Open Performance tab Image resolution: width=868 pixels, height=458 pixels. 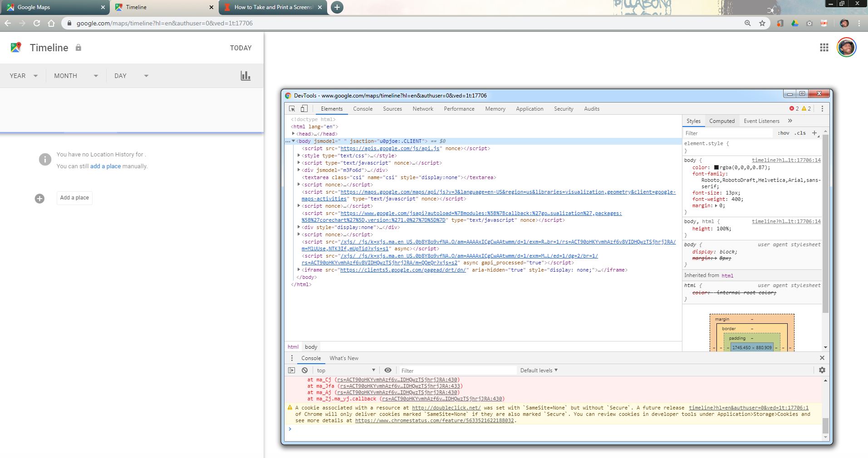(x=459, y=109)
